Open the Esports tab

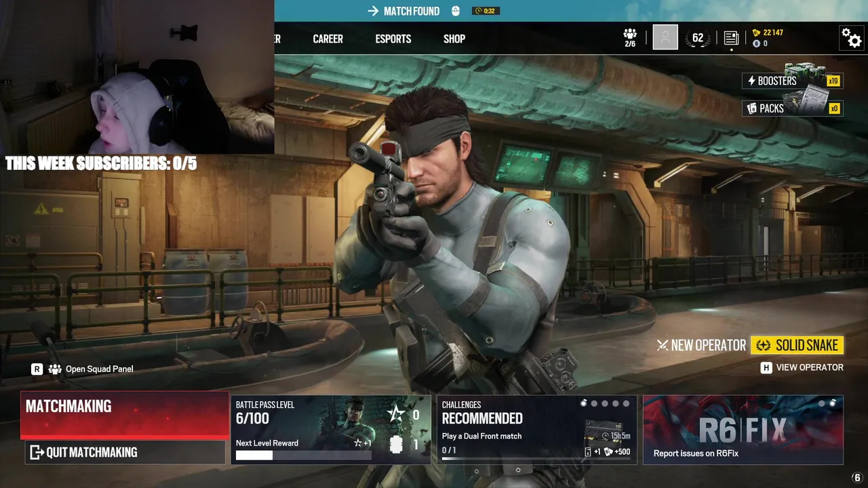393,39
